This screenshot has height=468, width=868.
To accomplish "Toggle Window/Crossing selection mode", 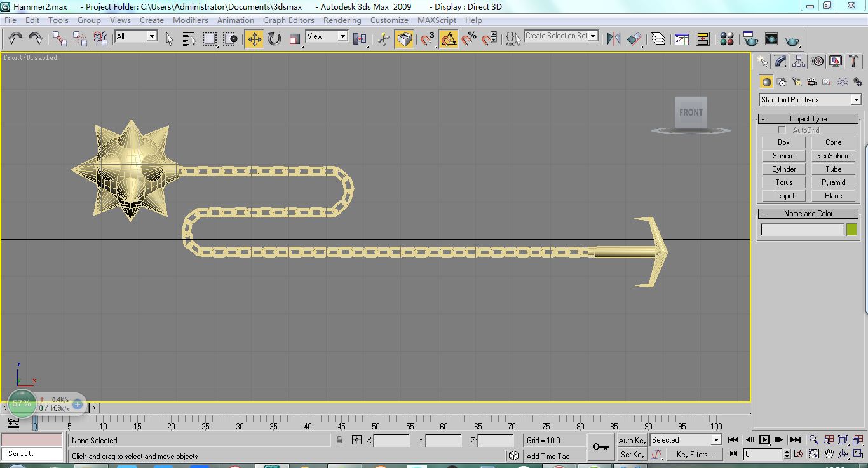I will 230,39.
